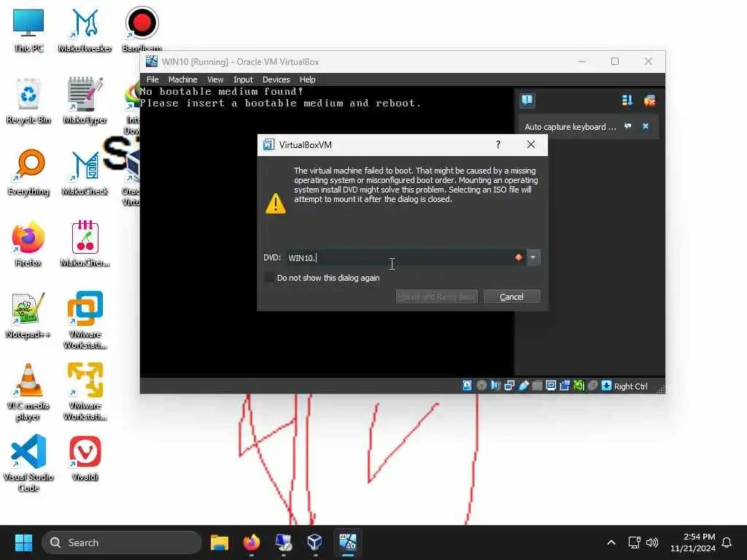Click the volume icon in system tray
Image resolution: width=747 pixels, height=560 pixels.
(652, 542)
